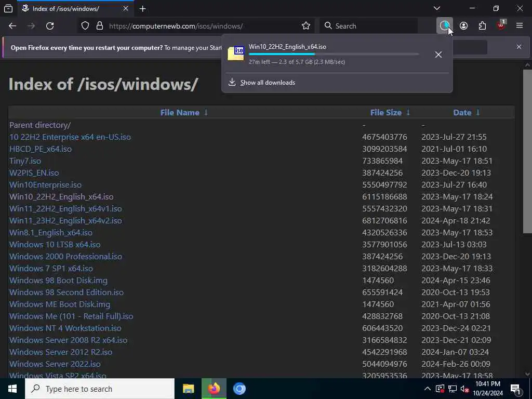Click the uBlock Origin extension icon
532x399 pixels.
click(x=501, y=25)
